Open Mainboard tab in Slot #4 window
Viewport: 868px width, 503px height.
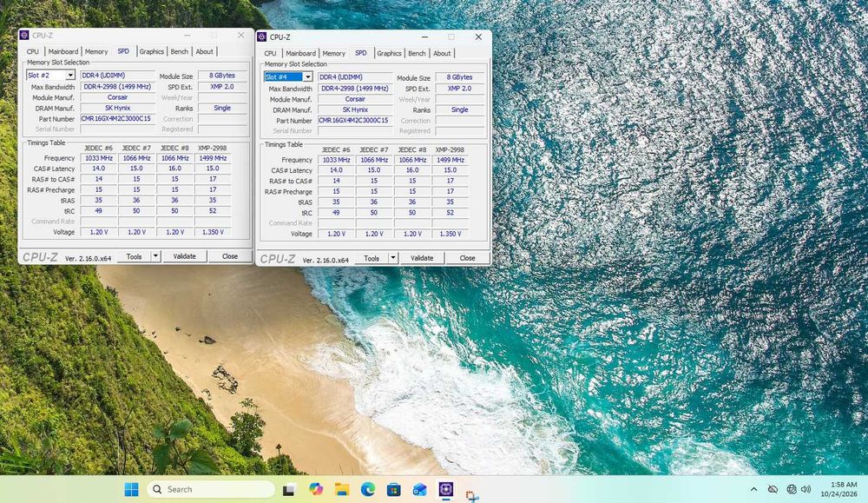point(300,53)
